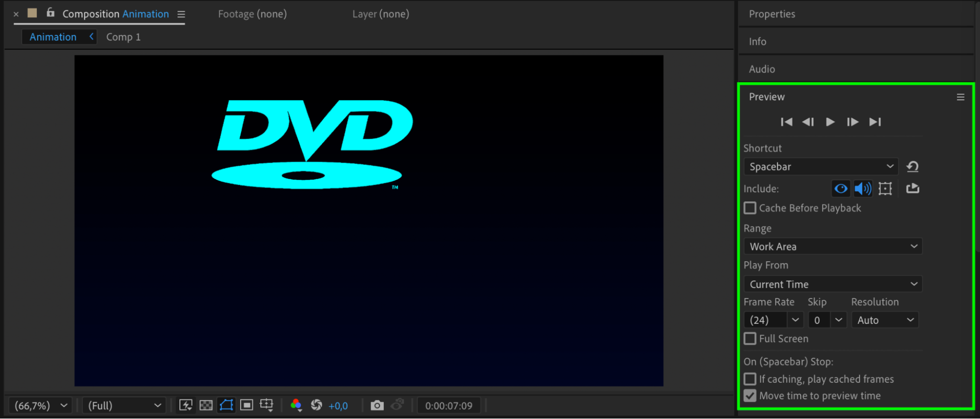This screenshot has height=419, width=980.
Task: Click the 0:00:07:09 preview timecode
Action: (449, 406)
